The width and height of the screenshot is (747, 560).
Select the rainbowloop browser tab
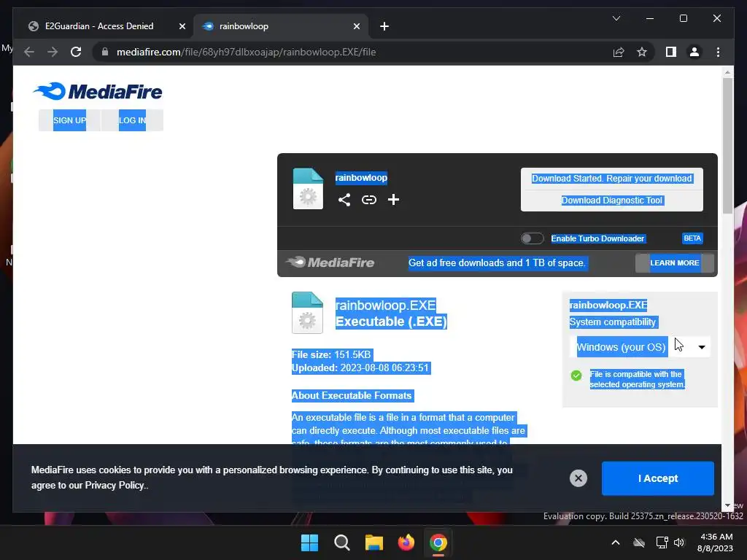[281, 26]
